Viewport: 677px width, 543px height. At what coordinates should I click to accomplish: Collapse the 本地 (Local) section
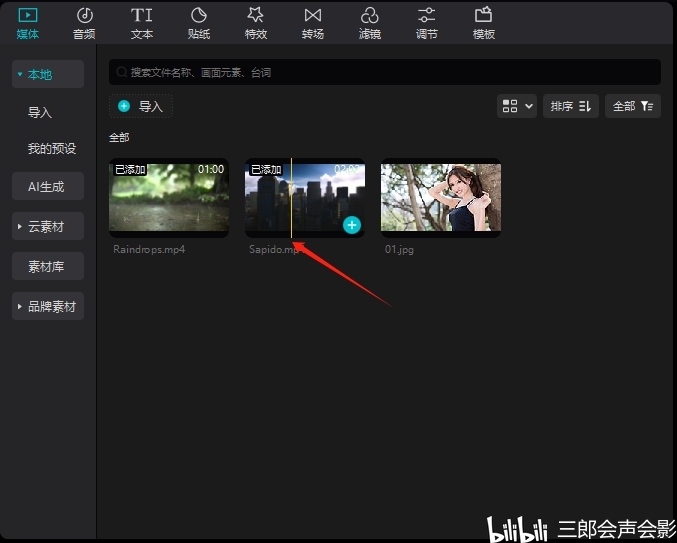pos(48,74)
